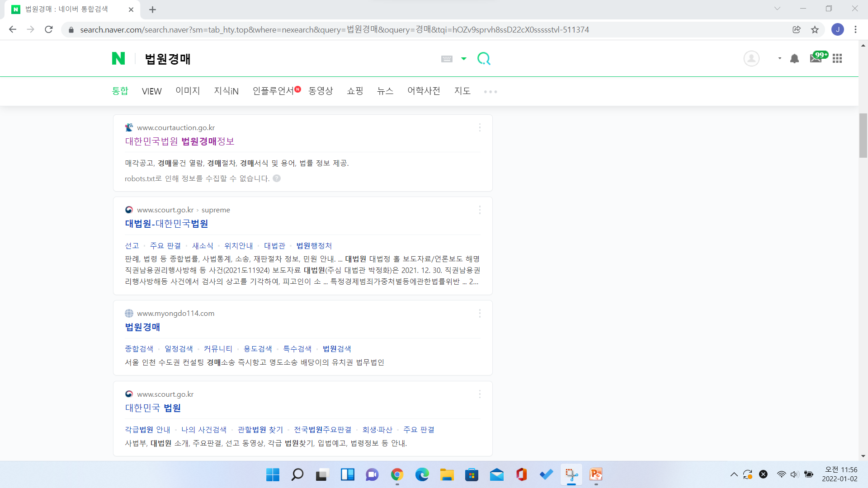This screenshot has height=488, width=868.
Task: Open the 새소식 sublink
Action: click(203, 246)
